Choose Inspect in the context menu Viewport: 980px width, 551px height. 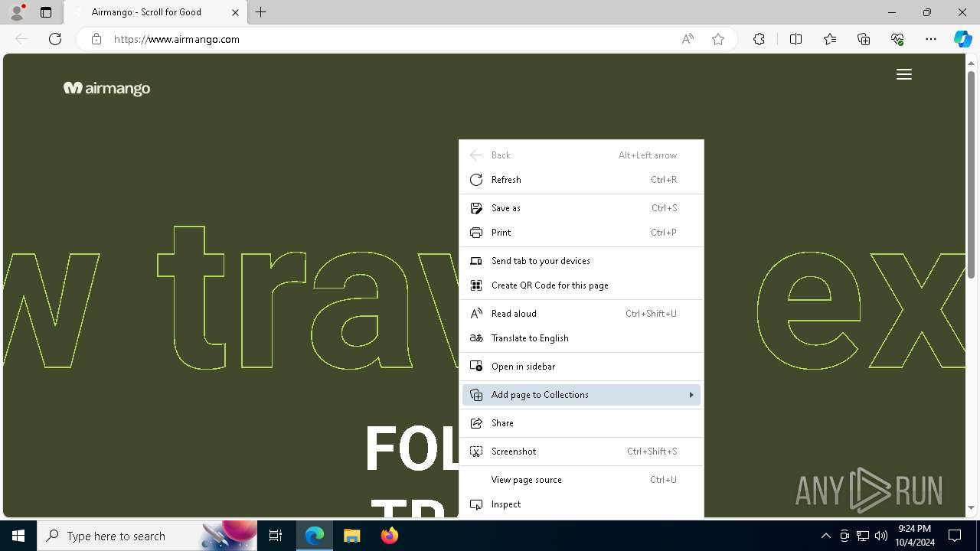pyautogui.click(x=581, y=504)
